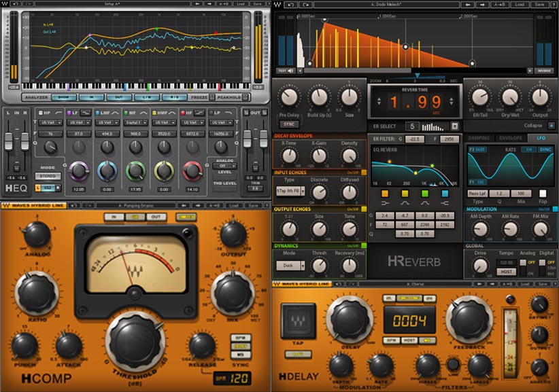Select the HMF band bell shape icon
Image resolution: width=559 pixels, height=392 pixels.
tap(172, 113)
